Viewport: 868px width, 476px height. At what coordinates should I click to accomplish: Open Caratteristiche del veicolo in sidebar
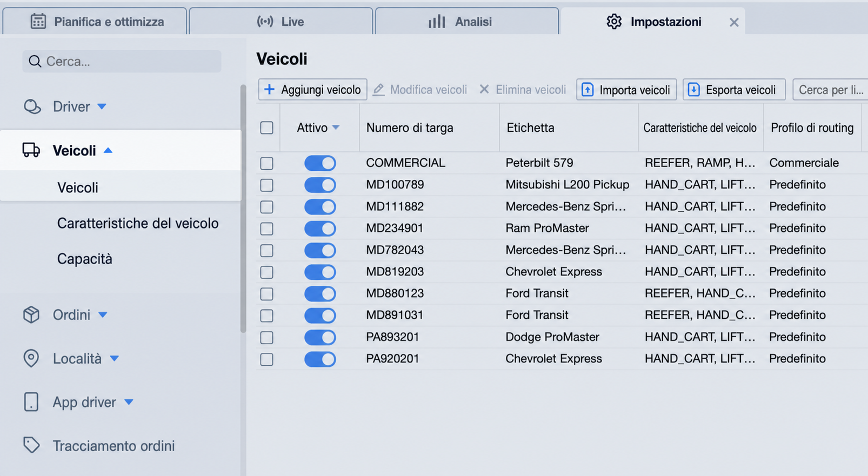pos(138,223)
